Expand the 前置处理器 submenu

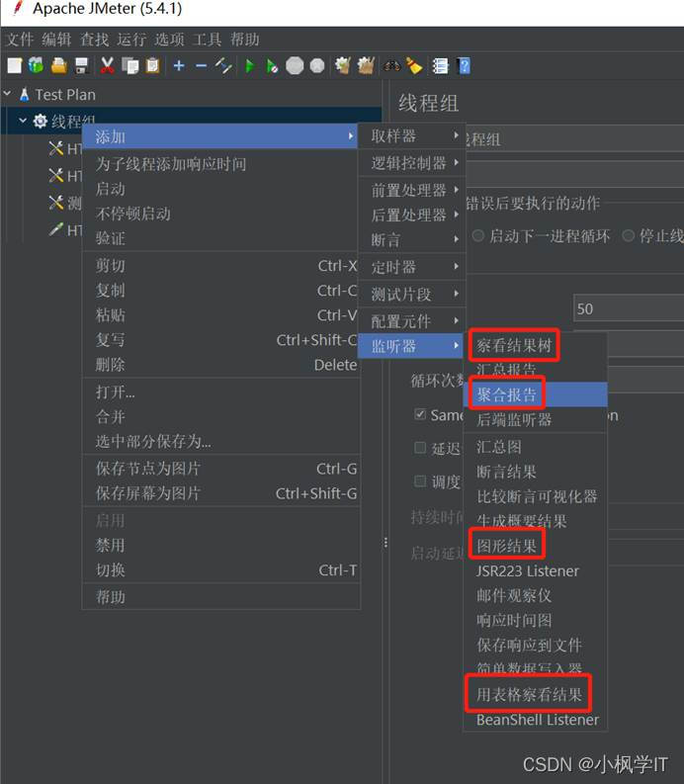tap(412, 190)
